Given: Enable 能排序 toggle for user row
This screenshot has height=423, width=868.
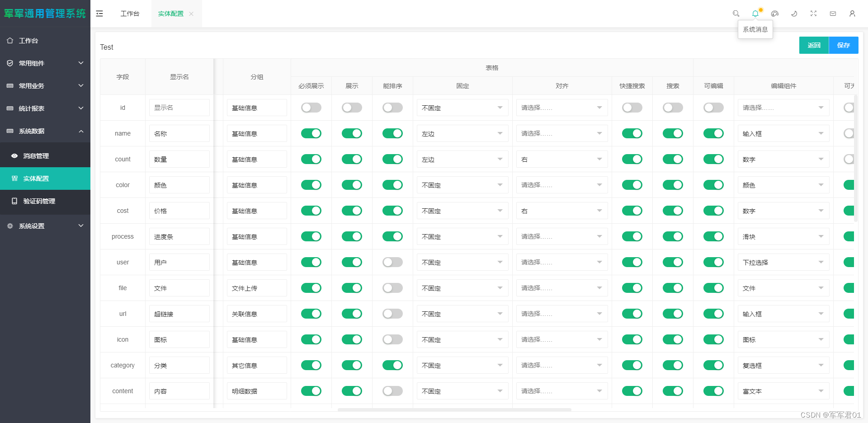Looking at the screenshot, I should (392, 262).
